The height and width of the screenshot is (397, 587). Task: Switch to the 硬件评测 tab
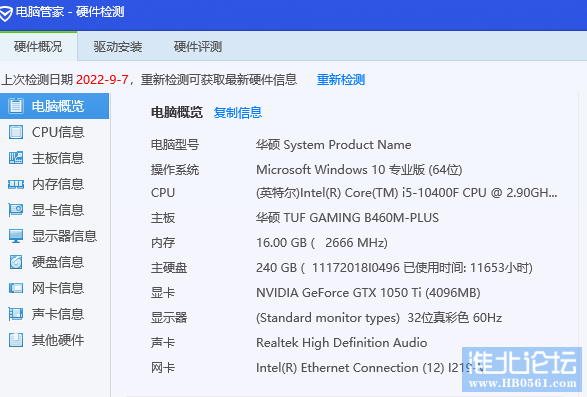pyautogui.click(x=198, y=47)
